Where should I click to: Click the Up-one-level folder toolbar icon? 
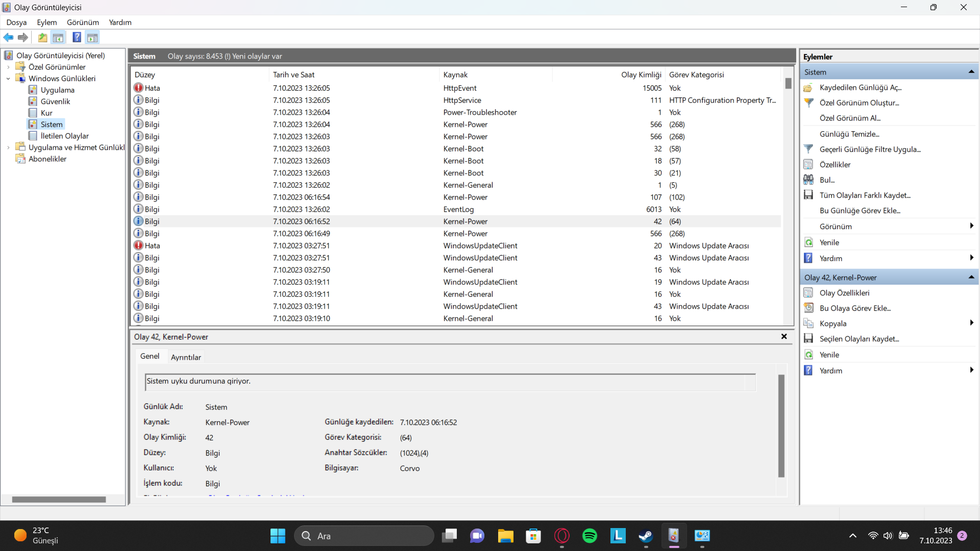click(x=42, y=37)
